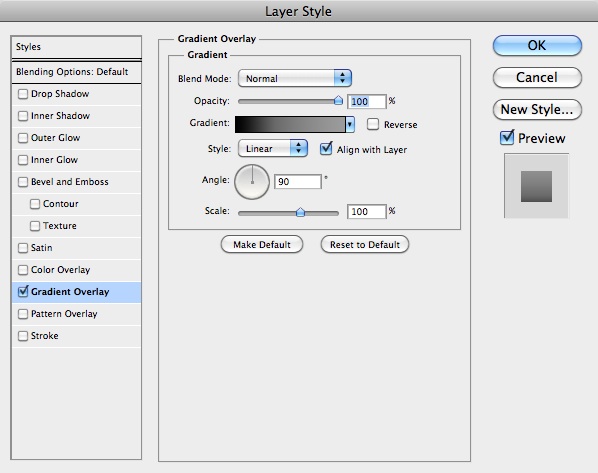This screenshot has height=473, width=598.
Task: Select Blending Options: Default
Action: (76, 72)
